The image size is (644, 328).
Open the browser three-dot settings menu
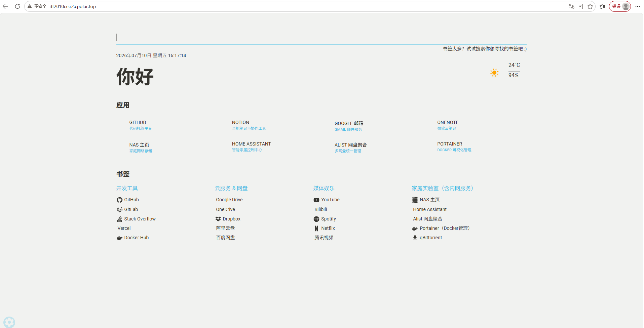(637, 6)
